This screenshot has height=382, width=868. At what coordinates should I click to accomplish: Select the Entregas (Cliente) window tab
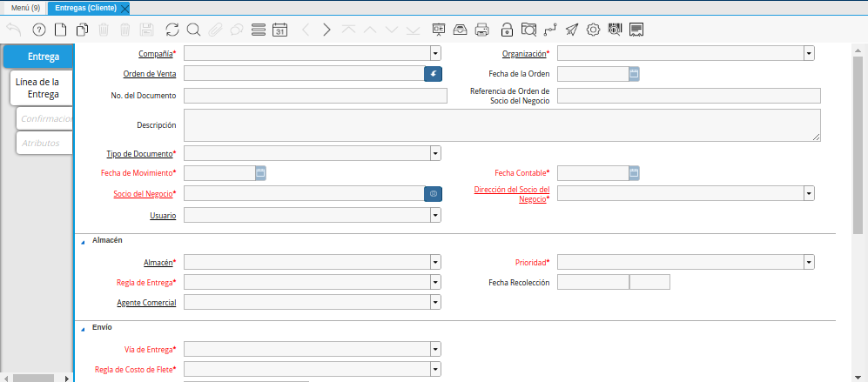click(x=85, y=9)
